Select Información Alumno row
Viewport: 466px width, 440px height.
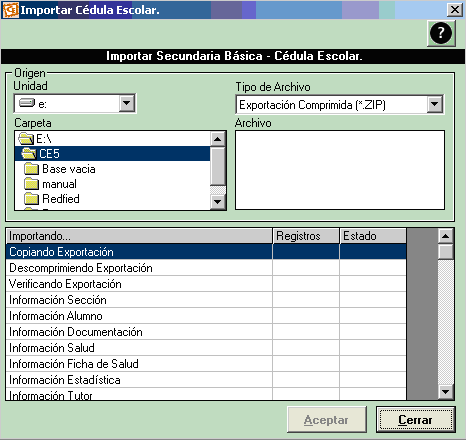tap(206, 316)
